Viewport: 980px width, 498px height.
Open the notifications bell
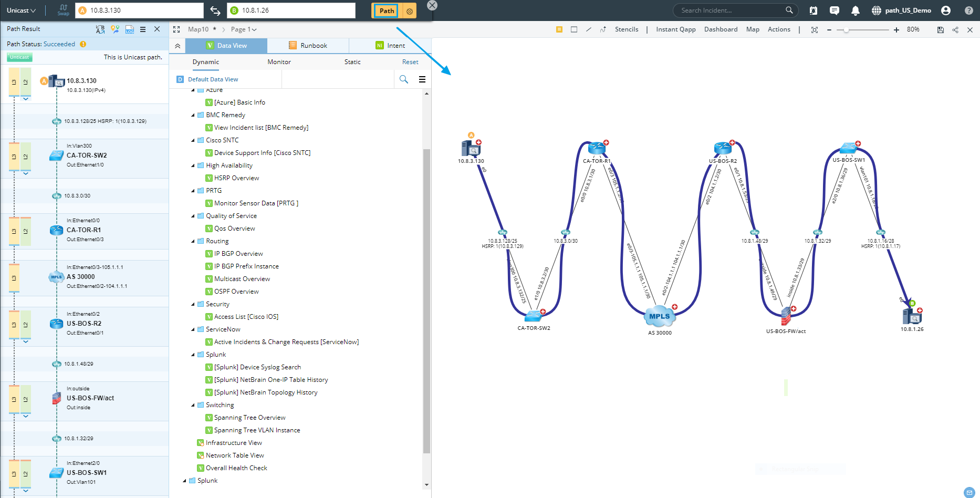(x=856, y=11)
